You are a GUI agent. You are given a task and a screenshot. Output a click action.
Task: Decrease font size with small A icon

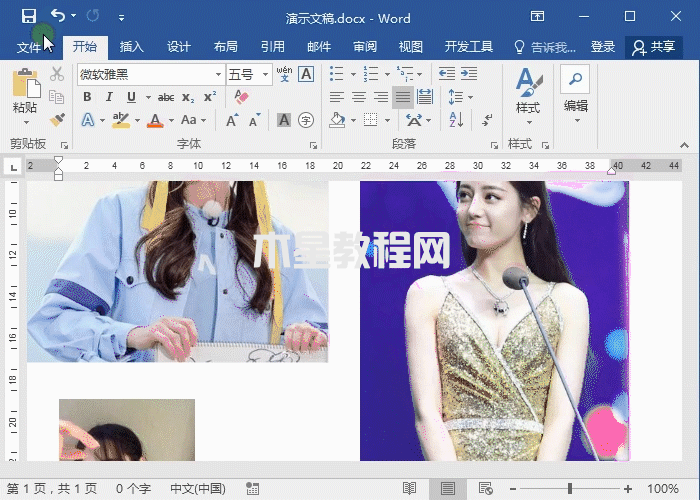pyautogui.click(x=254, y=120)
